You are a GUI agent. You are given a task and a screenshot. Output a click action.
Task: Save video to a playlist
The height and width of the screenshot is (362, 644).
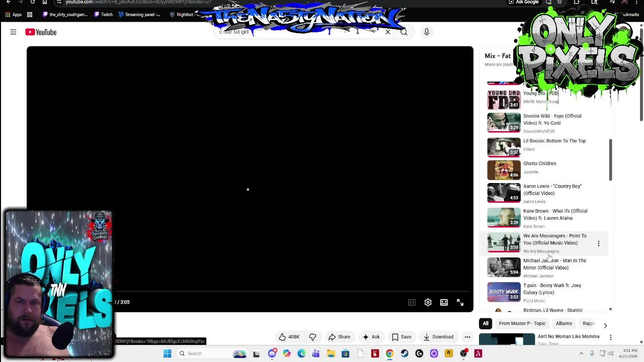click(x=401, y=337)
